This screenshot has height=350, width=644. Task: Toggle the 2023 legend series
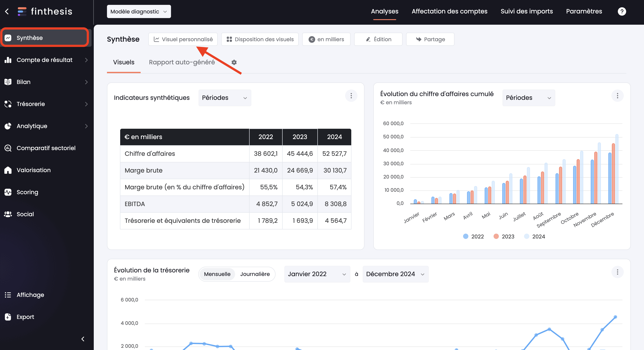pos(504,236)
